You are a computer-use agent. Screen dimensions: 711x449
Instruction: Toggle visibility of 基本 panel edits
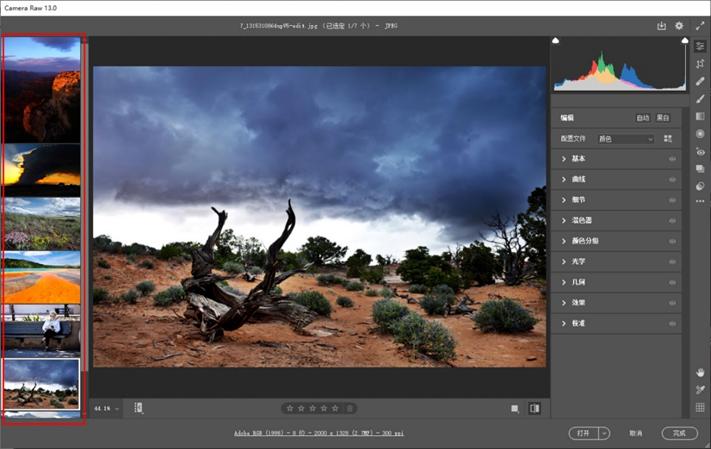coord(672,159)
